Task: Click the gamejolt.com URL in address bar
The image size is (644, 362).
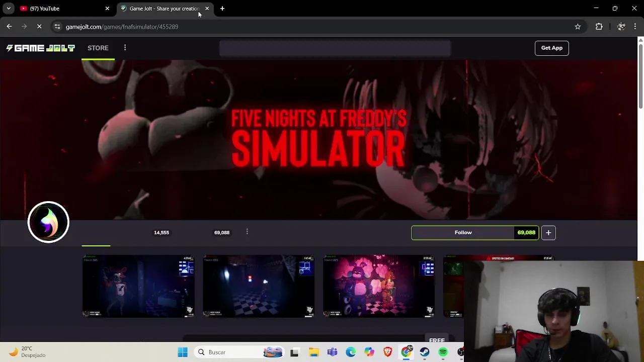Action: (x=122, y=27)
